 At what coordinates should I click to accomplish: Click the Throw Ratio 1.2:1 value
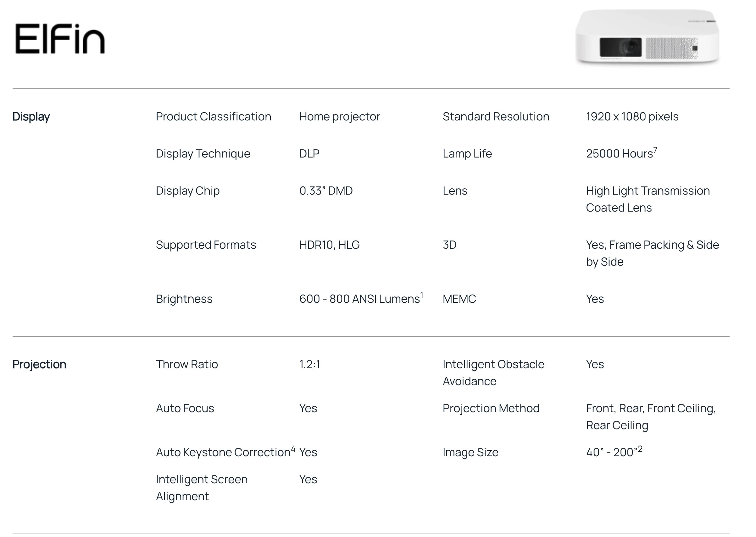pos(309,364)
